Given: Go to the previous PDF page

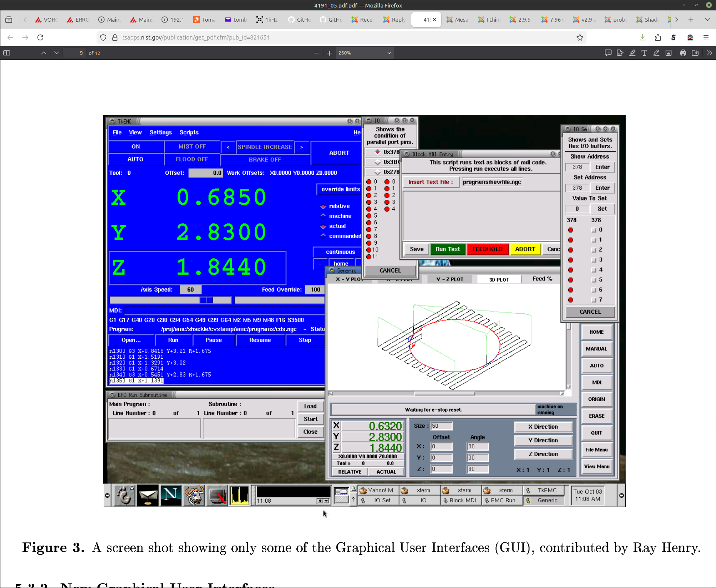Looking at the screenshot, I should click(x=44, y=53).
